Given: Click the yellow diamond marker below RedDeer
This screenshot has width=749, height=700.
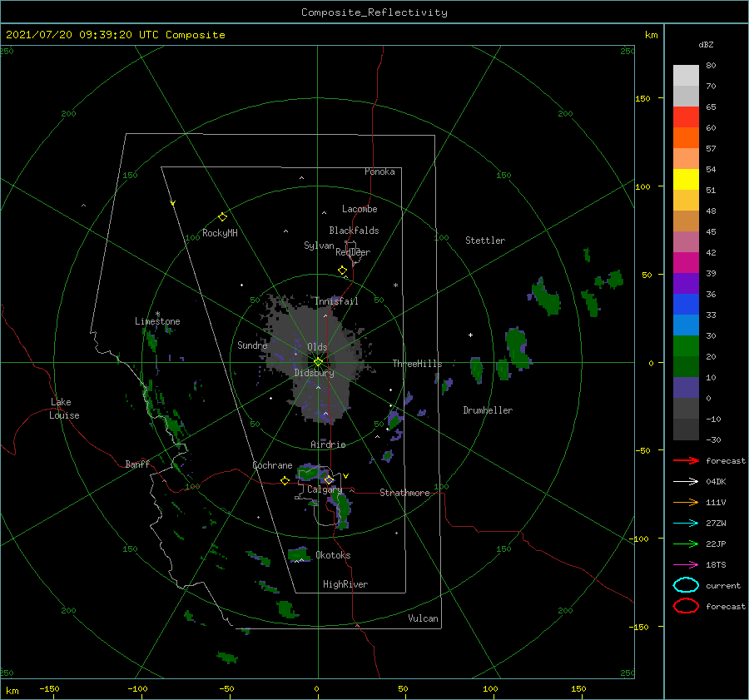Looking at the screenshot, I should pyautogui.click(x=343, y=271).
